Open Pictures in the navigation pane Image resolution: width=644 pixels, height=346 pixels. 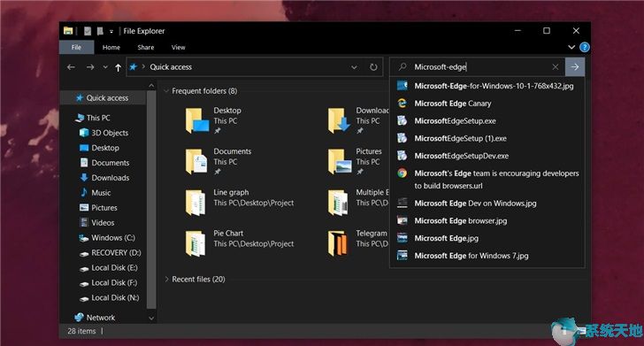click(x=98, y=208)
